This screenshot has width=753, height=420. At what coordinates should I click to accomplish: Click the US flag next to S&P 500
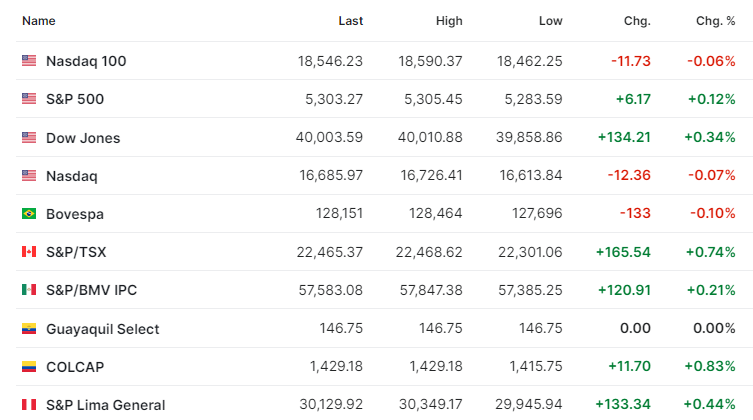coord(29,98)
